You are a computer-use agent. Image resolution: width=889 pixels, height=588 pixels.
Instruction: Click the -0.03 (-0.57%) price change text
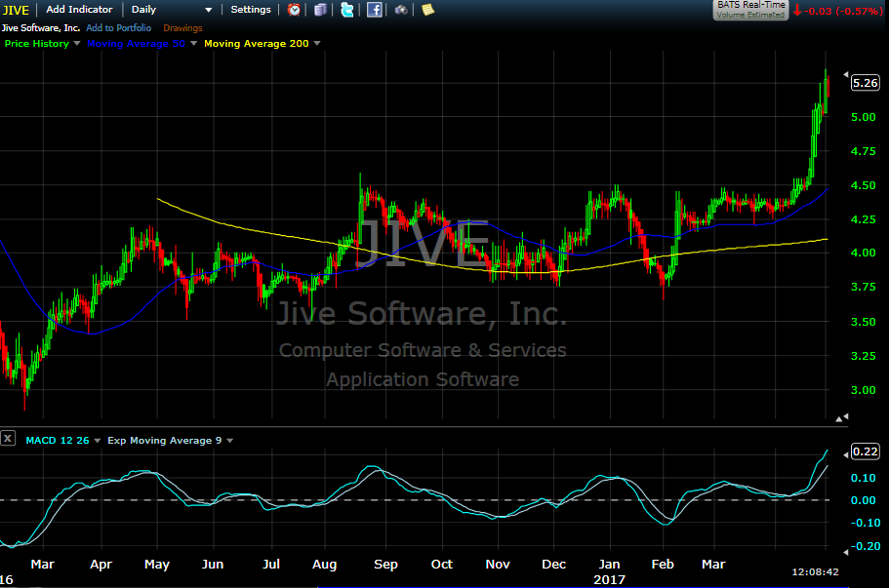pyautogui.click(x=842, y=10)
